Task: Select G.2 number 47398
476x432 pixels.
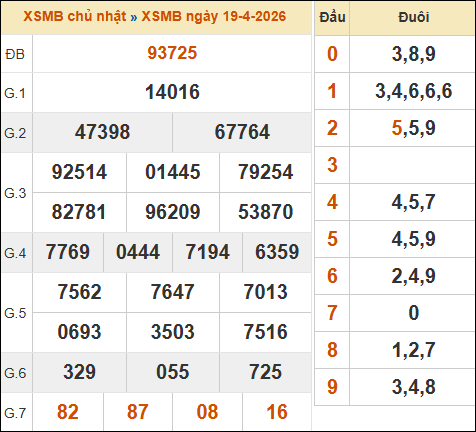Action: pos(102,132)
